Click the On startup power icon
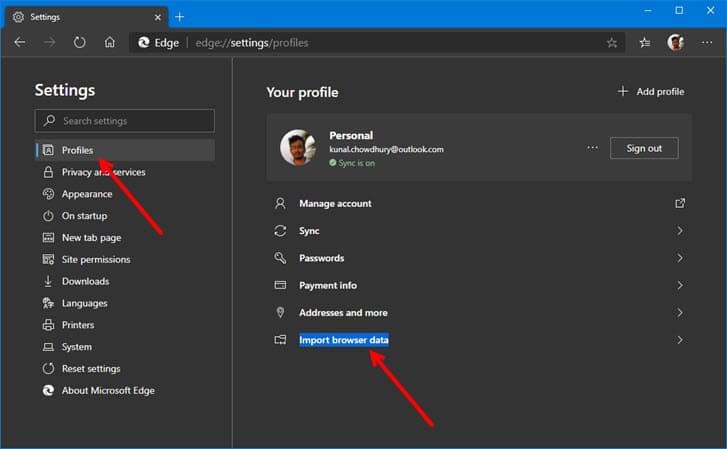 [x=48, y=216]
